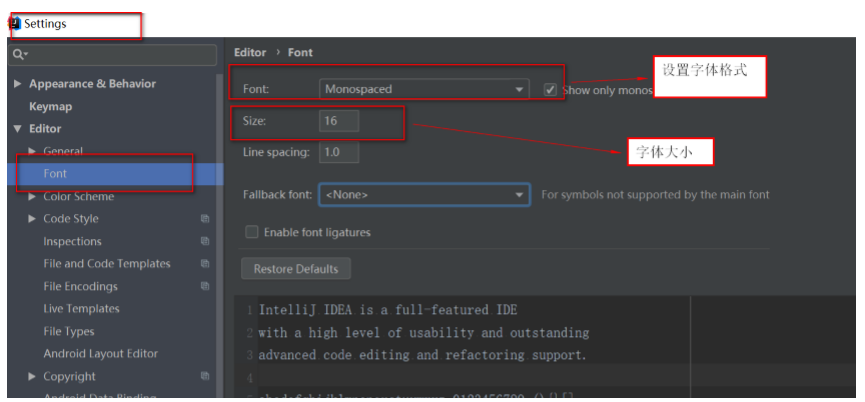The height and width of the screenshot is (402, 865).
Task: Click the copy icon next to Code Style
Action: point(205,218)
